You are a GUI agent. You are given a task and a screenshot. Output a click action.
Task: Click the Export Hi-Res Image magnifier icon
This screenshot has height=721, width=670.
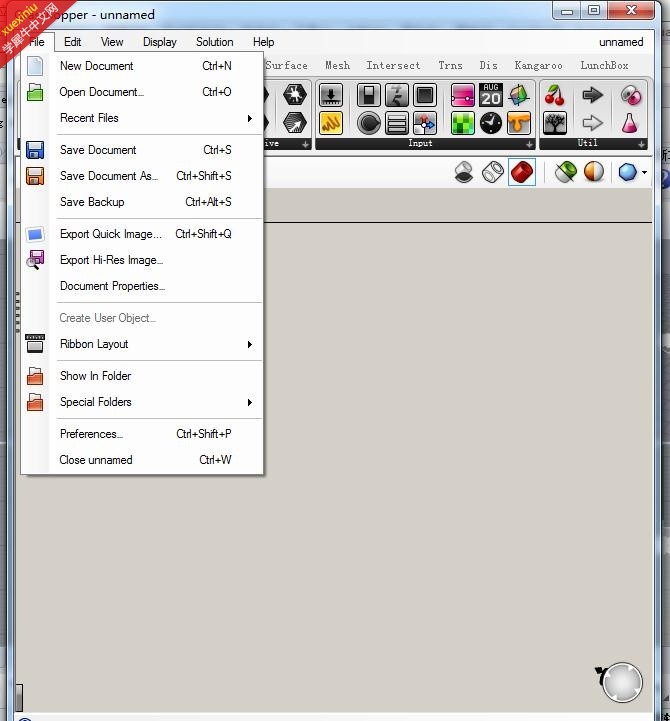click(35, 260)
